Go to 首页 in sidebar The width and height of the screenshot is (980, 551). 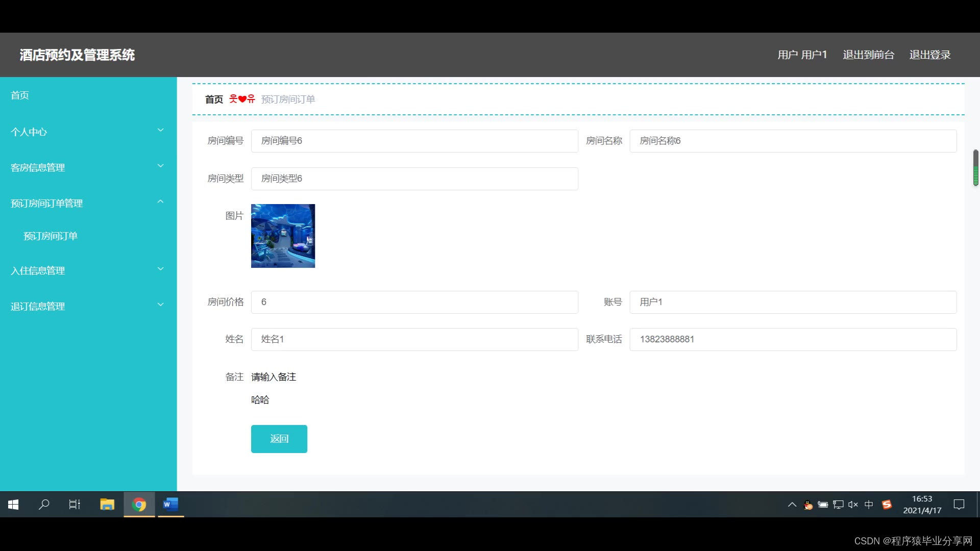point(20,95)
